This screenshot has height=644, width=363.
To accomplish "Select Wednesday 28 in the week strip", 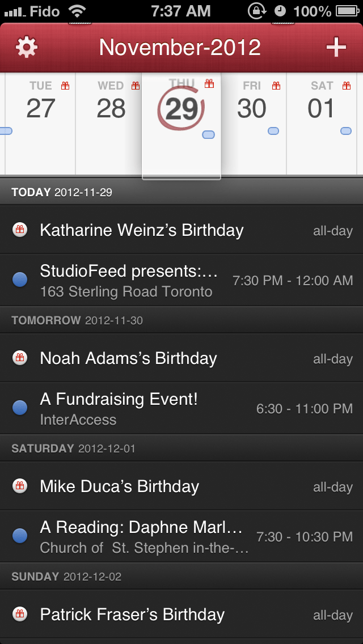I will [111, 108].
